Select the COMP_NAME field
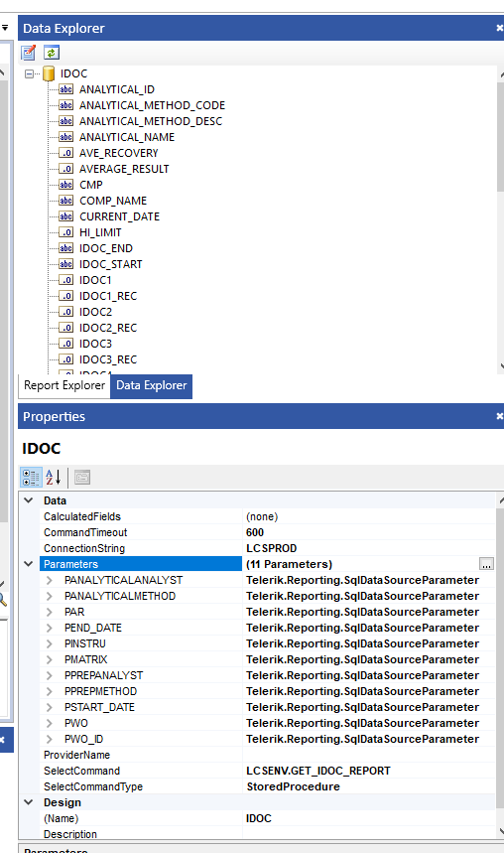Image resolution: width=504 pixels, height=853 pixels. click(x=113, y=201)
